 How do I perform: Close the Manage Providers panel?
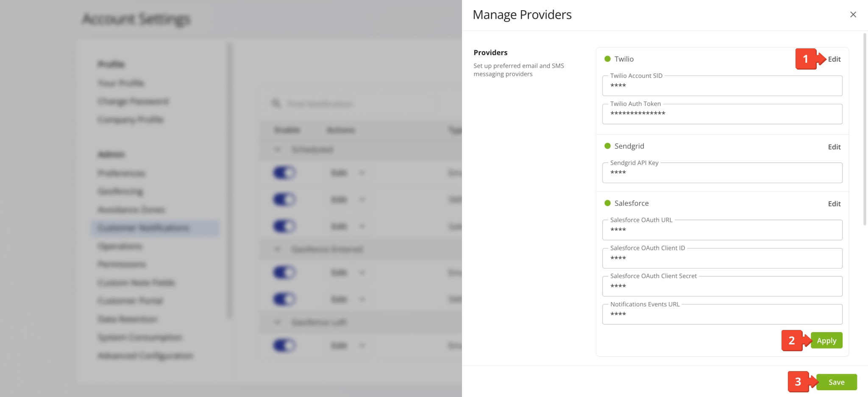(853, 14)
